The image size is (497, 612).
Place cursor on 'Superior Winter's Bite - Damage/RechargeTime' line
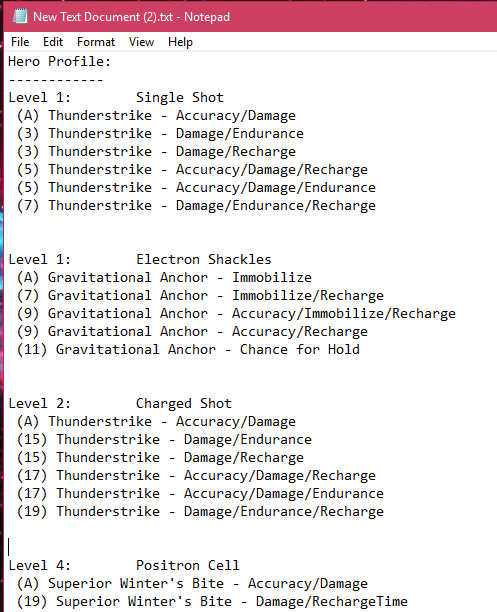pos(212,601)
